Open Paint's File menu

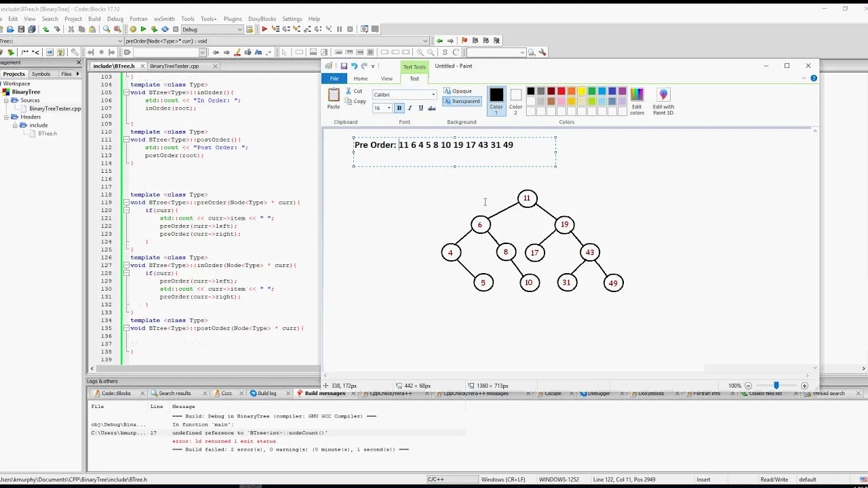(334, 79)
